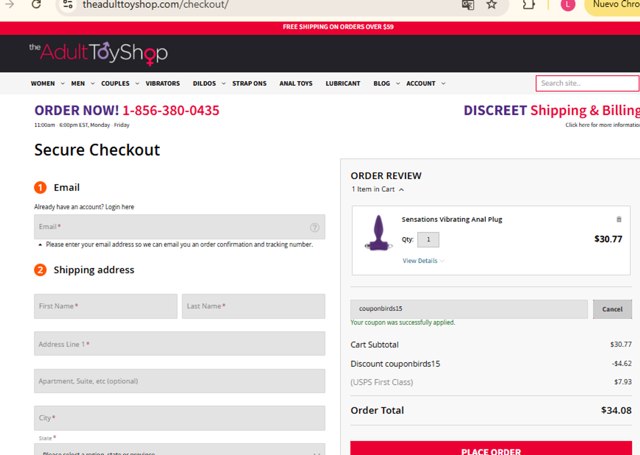Open site information icon in address bar

tap(68, 4)
